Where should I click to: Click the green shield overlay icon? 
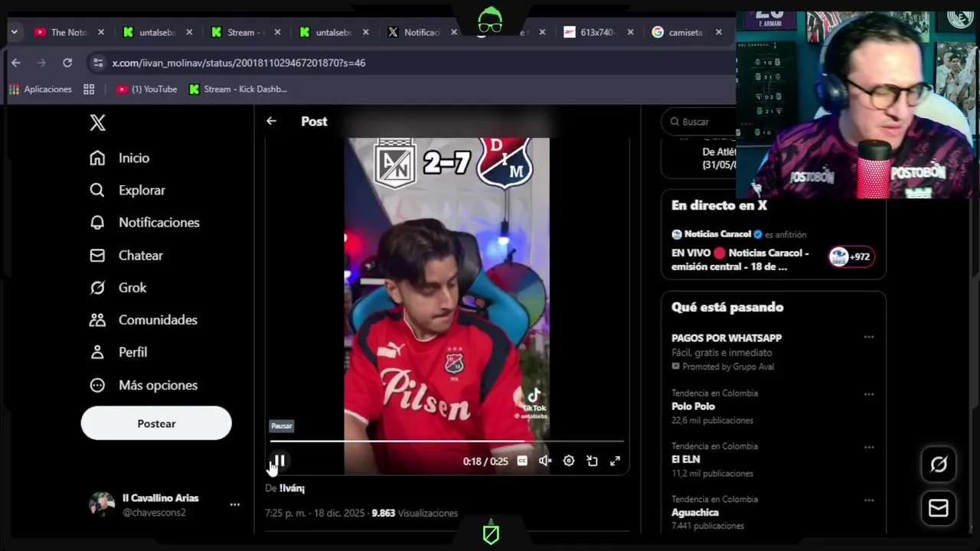pyautogui.click(x=491, y=533)
